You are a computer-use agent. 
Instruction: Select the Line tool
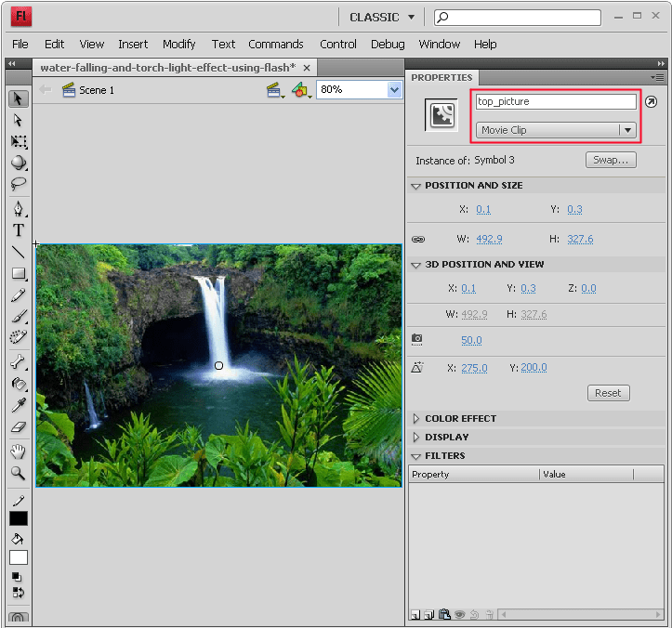click(x=19, y=252)
